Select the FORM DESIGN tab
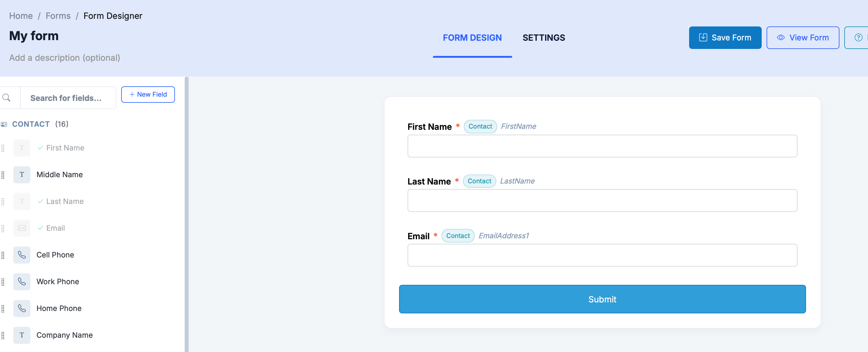 pyautogui.click(x=472, y=38)
